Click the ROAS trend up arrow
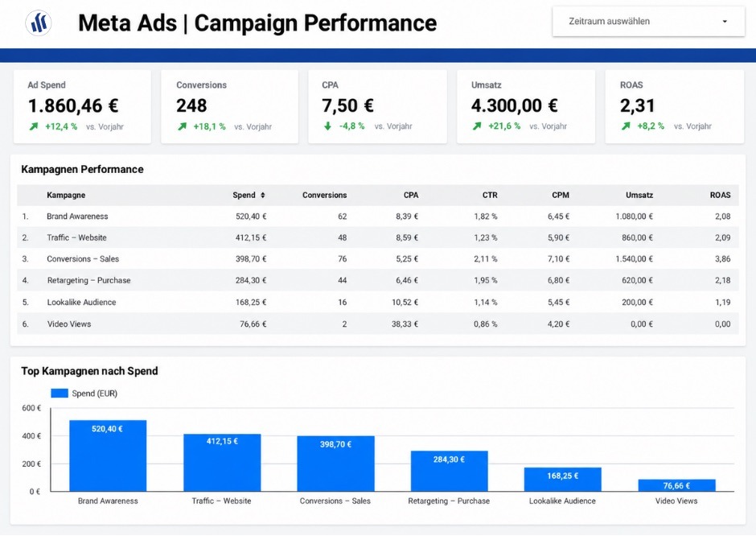This screenshot has height=536, width=756. (626, 126)
